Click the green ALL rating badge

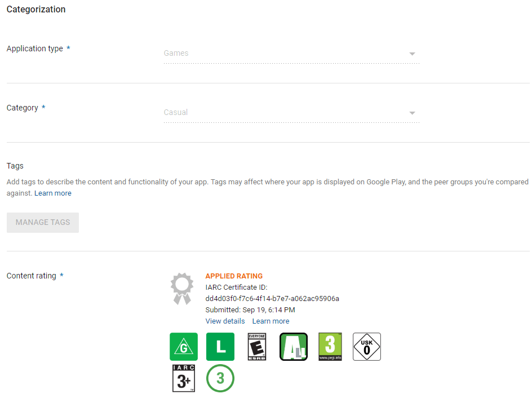click(x=294, y=347)
